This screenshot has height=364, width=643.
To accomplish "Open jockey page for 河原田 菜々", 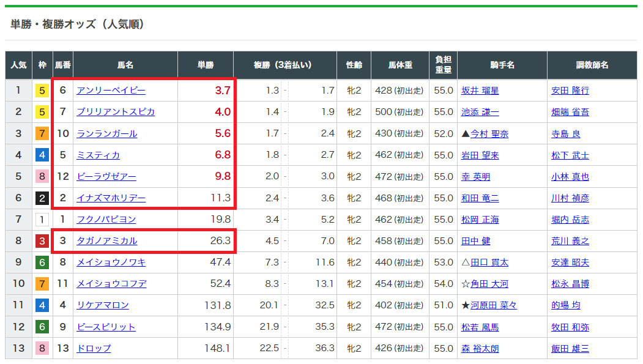I will click(494, 305).
